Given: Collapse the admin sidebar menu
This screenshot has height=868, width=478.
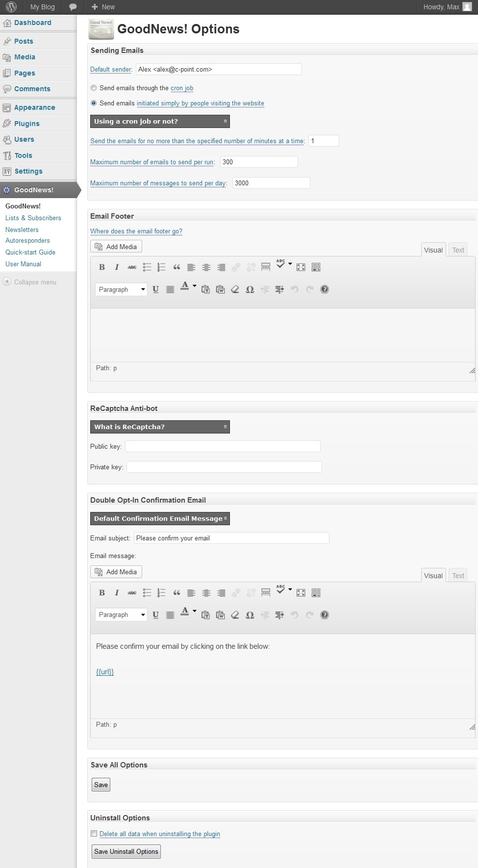Looking at the screenshot, I should (29, 282).
